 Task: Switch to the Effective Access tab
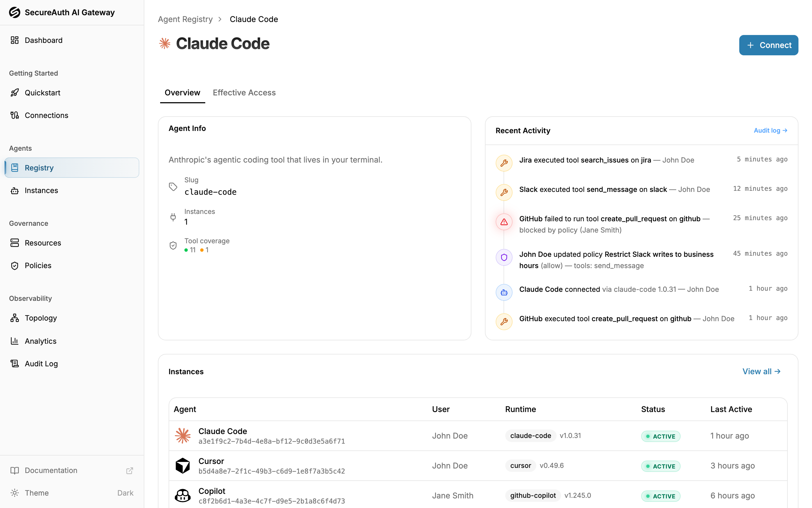point(244,93)
